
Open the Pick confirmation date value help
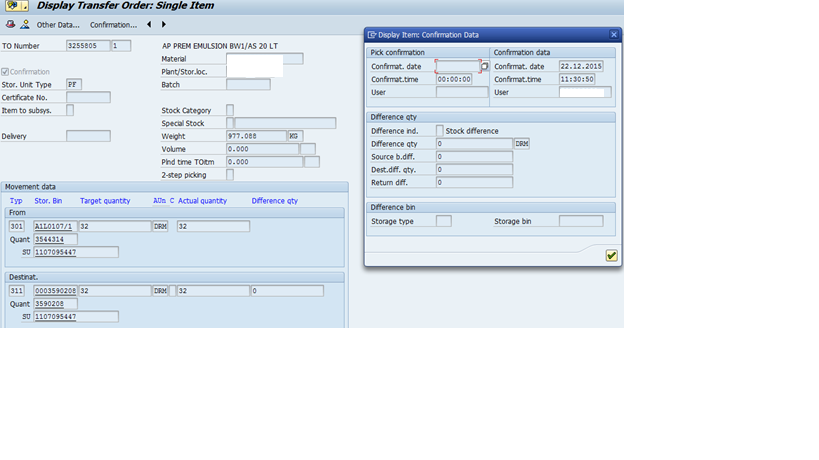point(484,66)
